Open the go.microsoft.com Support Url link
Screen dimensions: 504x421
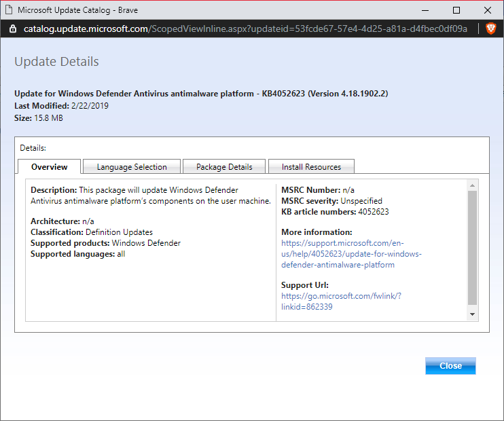click(341, 301)
